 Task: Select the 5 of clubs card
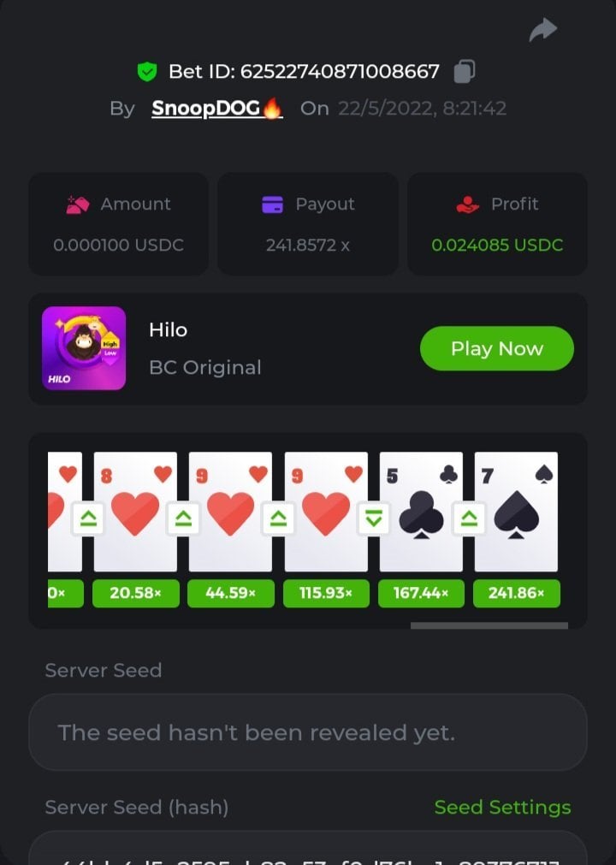point(421,512)
